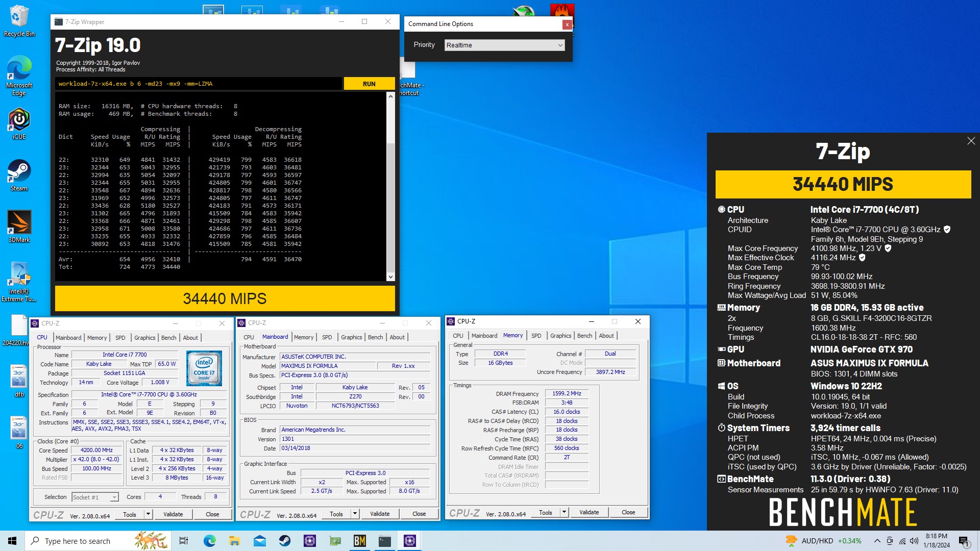Open the Mail app from the taskbar

point(259,541)
